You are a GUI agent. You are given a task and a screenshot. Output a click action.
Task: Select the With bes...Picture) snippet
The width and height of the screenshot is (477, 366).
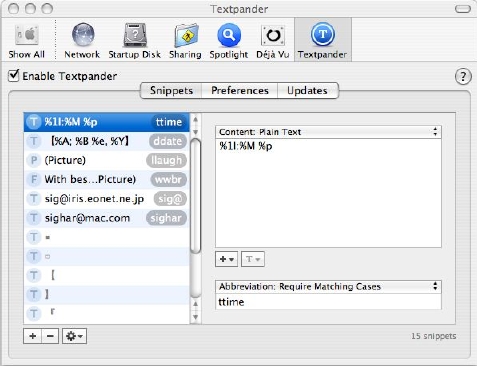click(x=107, y=180)
